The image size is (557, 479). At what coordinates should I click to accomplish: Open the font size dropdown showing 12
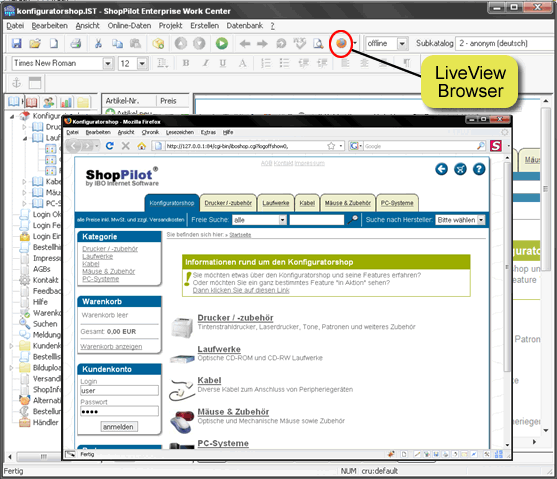[x=142, y=64]
